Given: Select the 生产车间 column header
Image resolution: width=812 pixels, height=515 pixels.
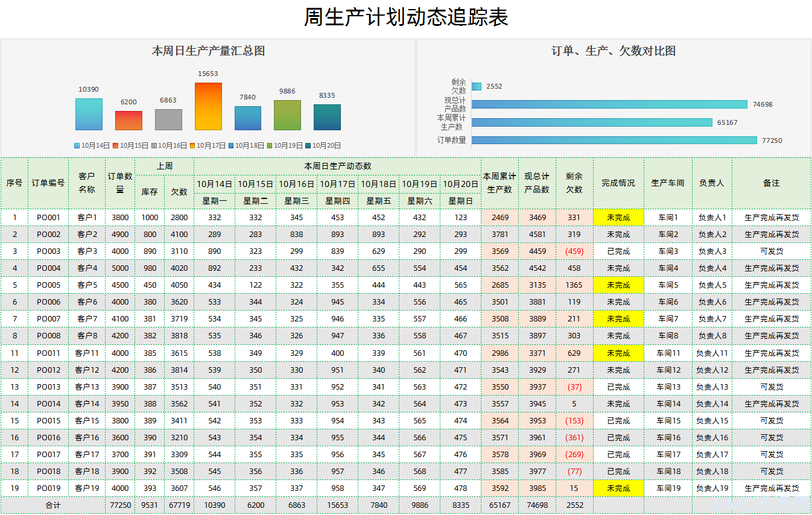Looking at the screenshot, I should 668,183.
